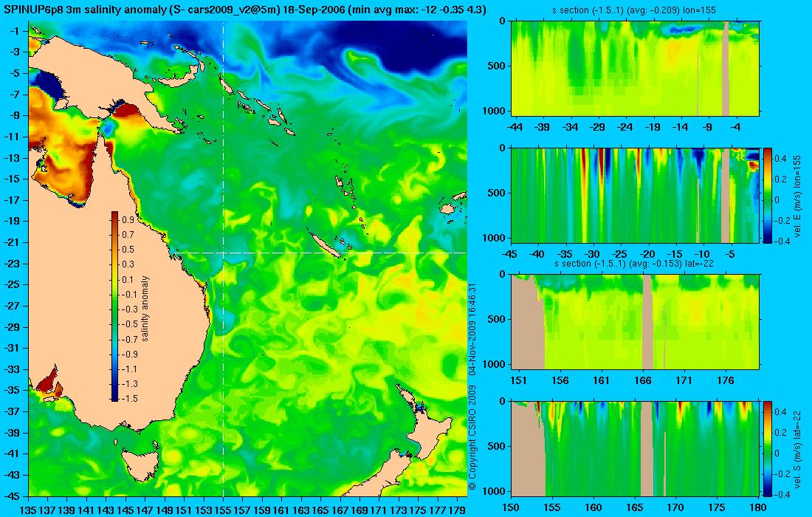Image resolution: width=812 pixels, height=517 pixels.
Task: Click the '160' tick under the vel. S plot
Action: (593, 507)
